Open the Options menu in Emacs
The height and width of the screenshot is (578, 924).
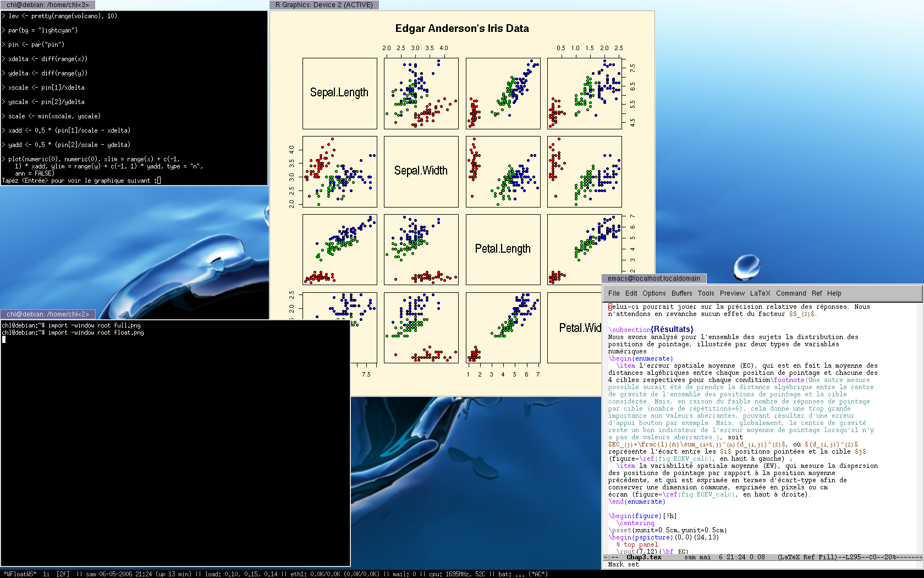(x=654, y=293)
